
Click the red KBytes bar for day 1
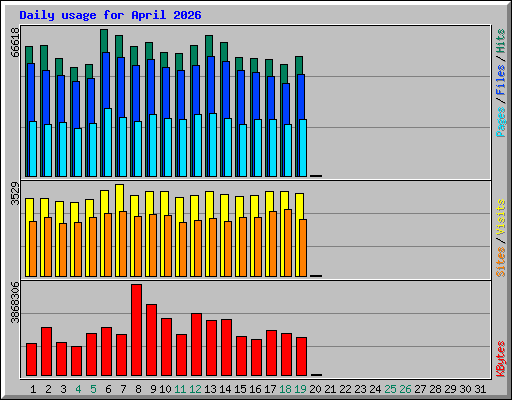(x=31, y=359)
